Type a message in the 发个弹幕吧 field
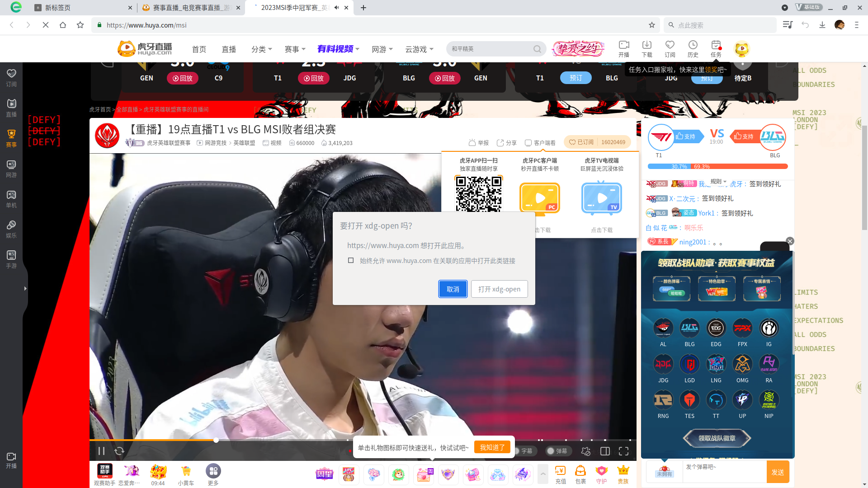This screenshot has width=868, height=488. [x=723, y=471]
